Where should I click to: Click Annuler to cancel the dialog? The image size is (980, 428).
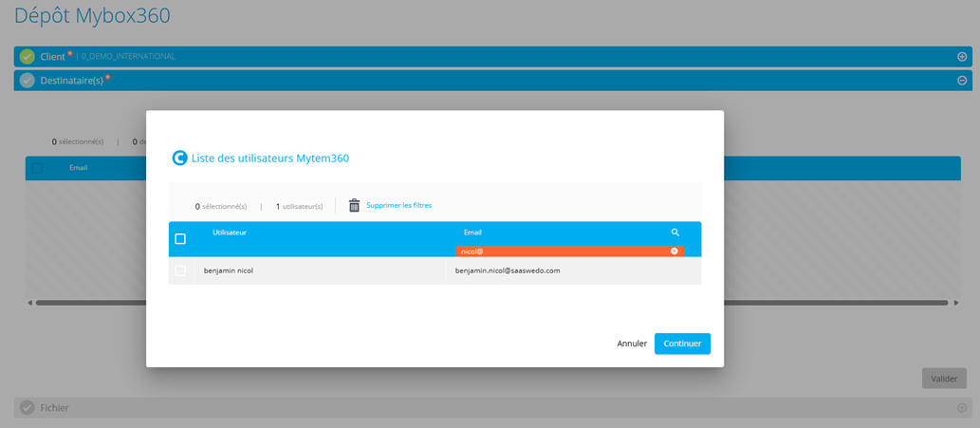[632, 344]
